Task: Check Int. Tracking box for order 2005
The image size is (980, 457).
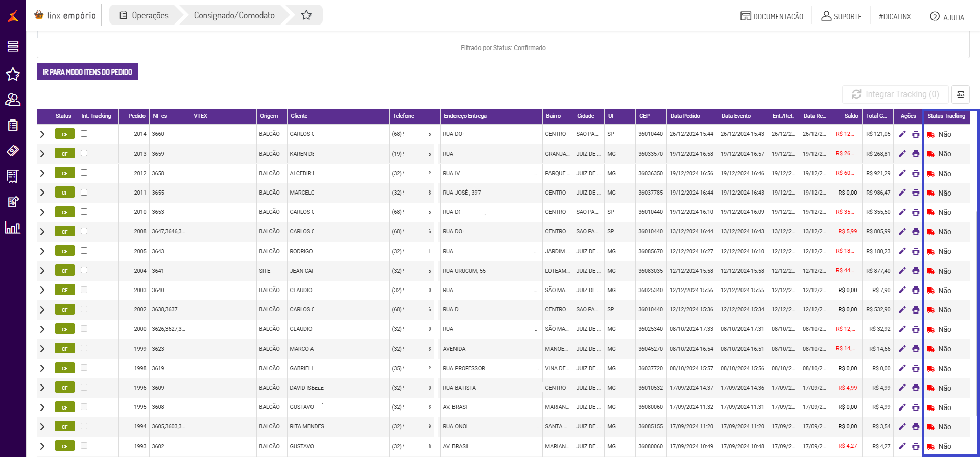Action: [x=84, y=251]
